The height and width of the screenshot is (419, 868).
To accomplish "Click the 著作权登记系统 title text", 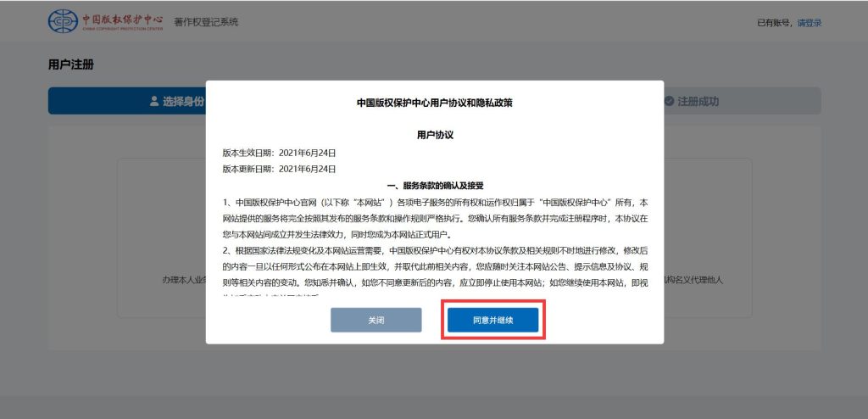I will [x=206, y=22].
